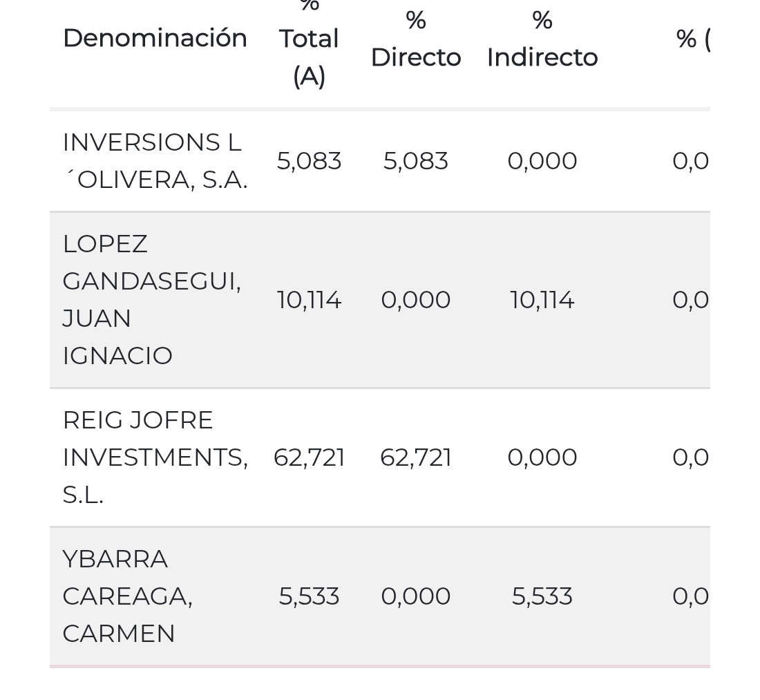The height and width of the screenshot is (700, 760).
Task: Click % Directo value for Ybarra Careaga
Action: [415, 596]
